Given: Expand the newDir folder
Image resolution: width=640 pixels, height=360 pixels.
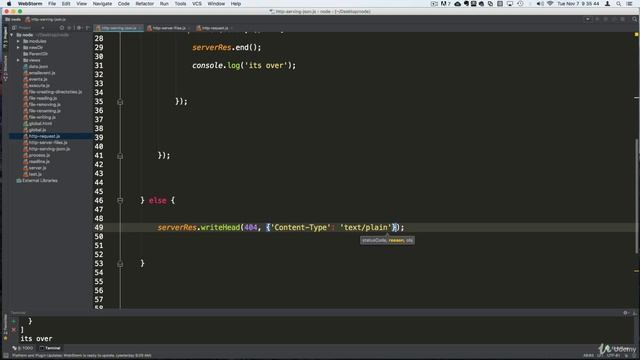Looking at the screenshot, I should [18, 48].
